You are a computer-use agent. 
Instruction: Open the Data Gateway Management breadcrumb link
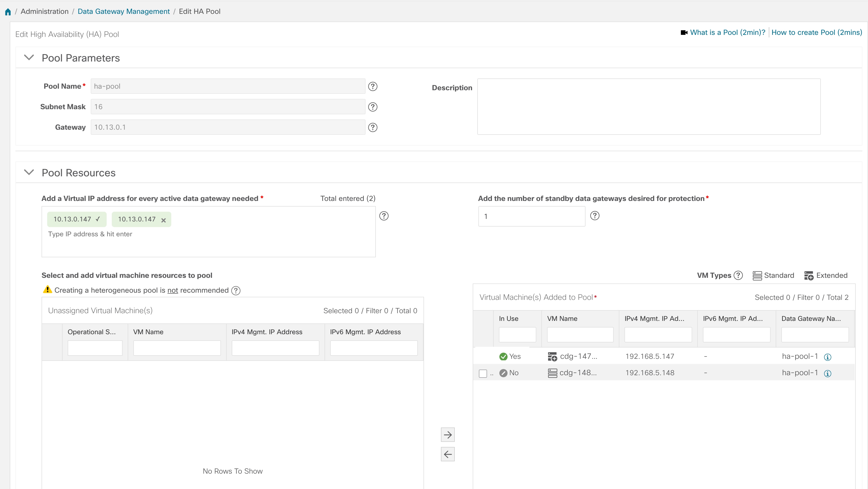click(x=123, y=11)
